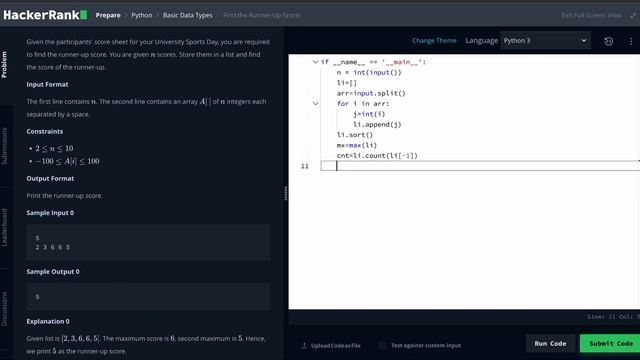The height and width of the screenshot is (360, 640).
Task: Click the upload code file icon
Action: 304,345
